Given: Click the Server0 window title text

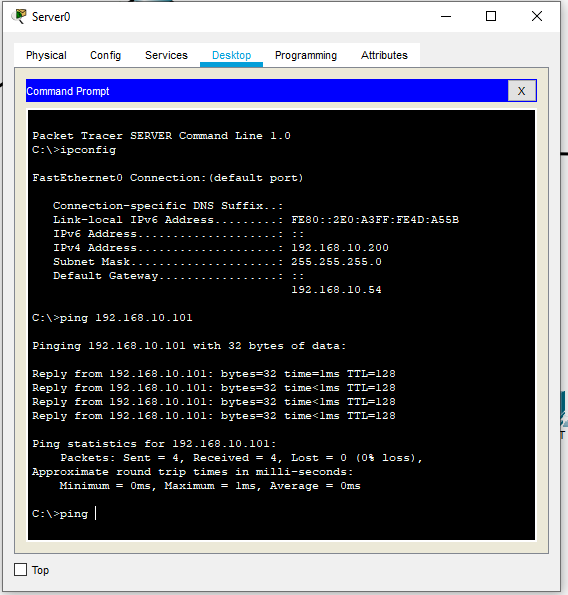Looking at the screenshot, I should click(x=51, y=17).
